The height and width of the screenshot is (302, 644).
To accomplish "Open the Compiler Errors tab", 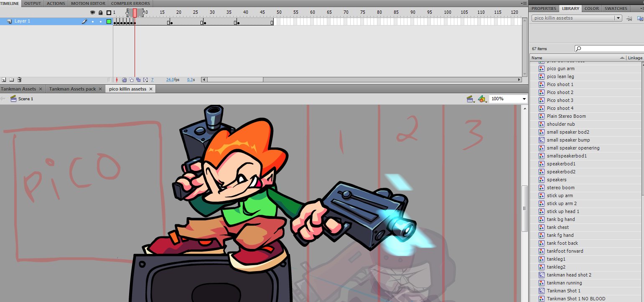I will point(130,3).
